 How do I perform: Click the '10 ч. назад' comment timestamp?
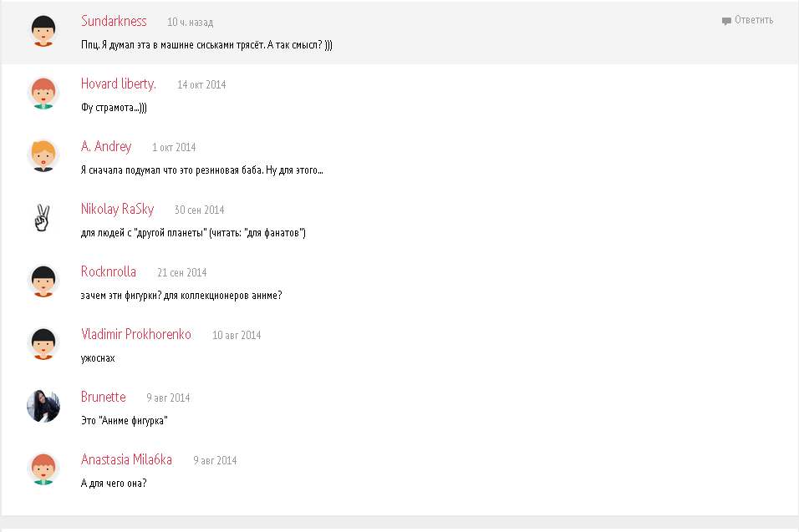(x=190, y=22)
